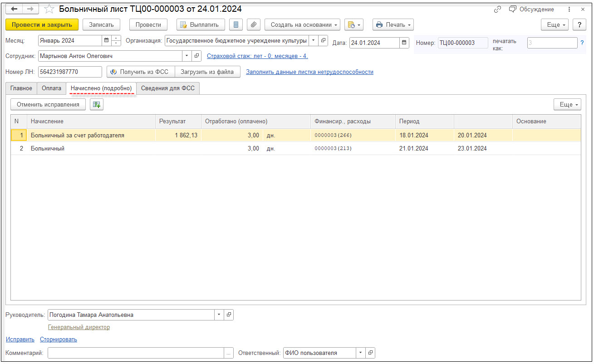Open the Сотрудник record card icon

197,56
